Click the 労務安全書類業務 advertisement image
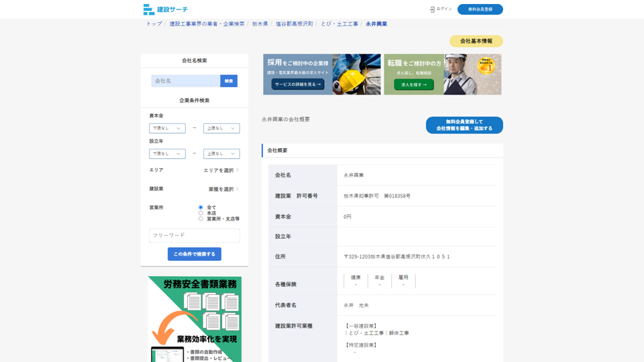Viewport: 644px width, 362px height. [x=195, y=319]
